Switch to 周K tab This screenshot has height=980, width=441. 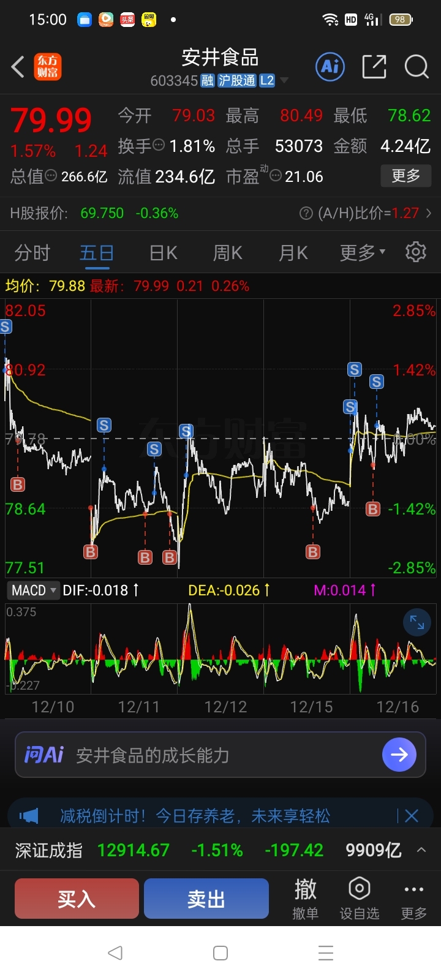coord(228,252)
